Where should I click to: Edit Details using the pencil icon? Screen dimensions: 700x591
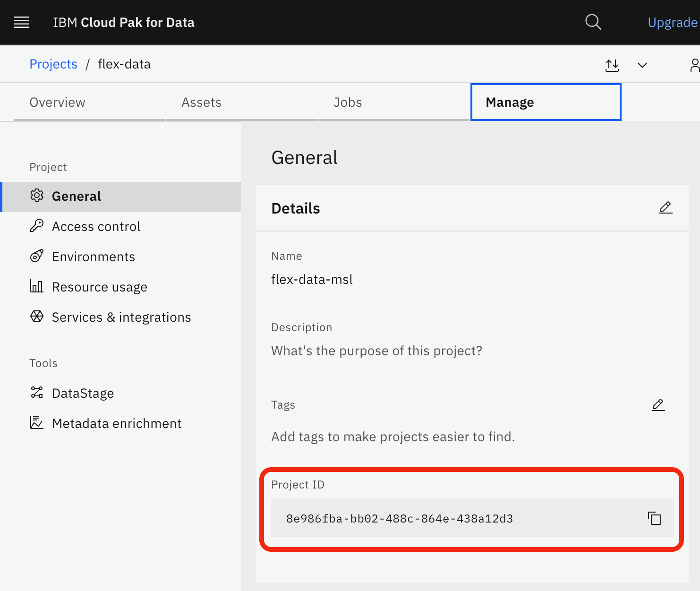tap(666, 207)
